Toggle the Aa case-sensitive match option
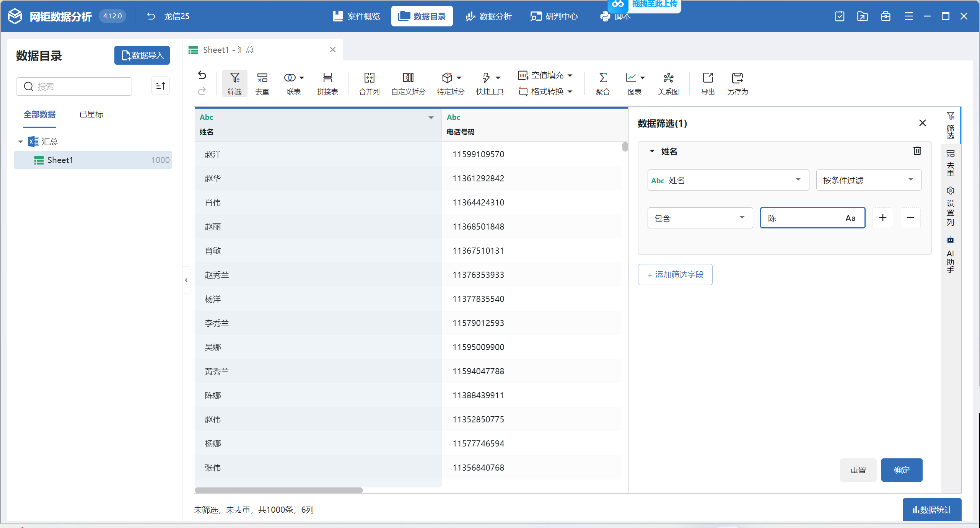This screenshot has height=528, width=980. [x=850, y=218]
